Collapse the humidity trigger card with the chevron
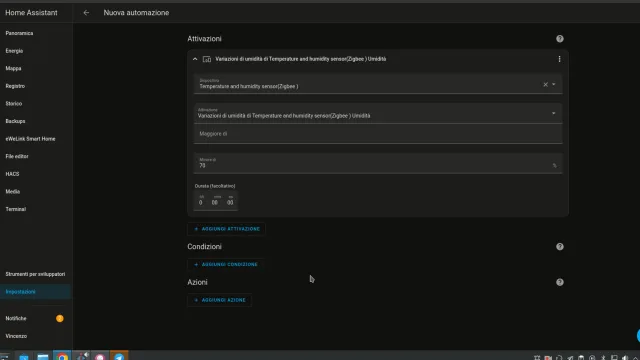Image resolution: width=640 pixels, height=360 pixels. [195, 59]
